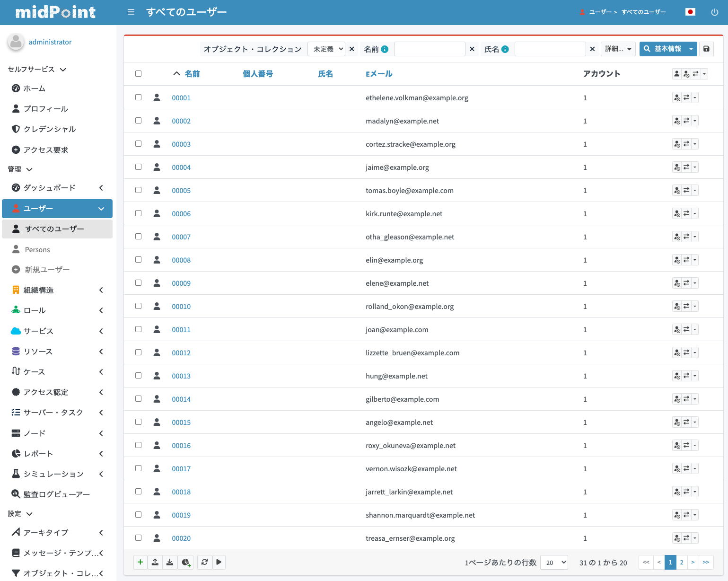Viewport: 728px width, 581px height.
Task: Go to page 2 of results
Action: click(682, 562)
